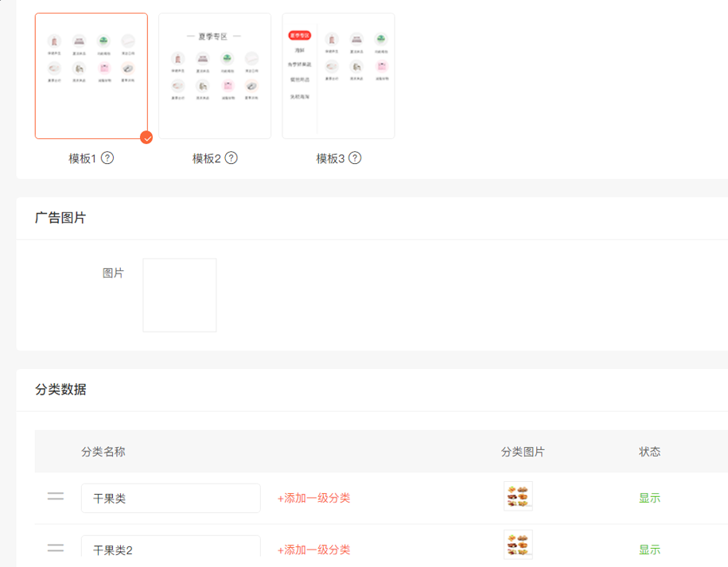Click 添加一级分类 next to 干果类2
Screen dimensions: 728x567
pyautogui.click(x=313, y=550)
